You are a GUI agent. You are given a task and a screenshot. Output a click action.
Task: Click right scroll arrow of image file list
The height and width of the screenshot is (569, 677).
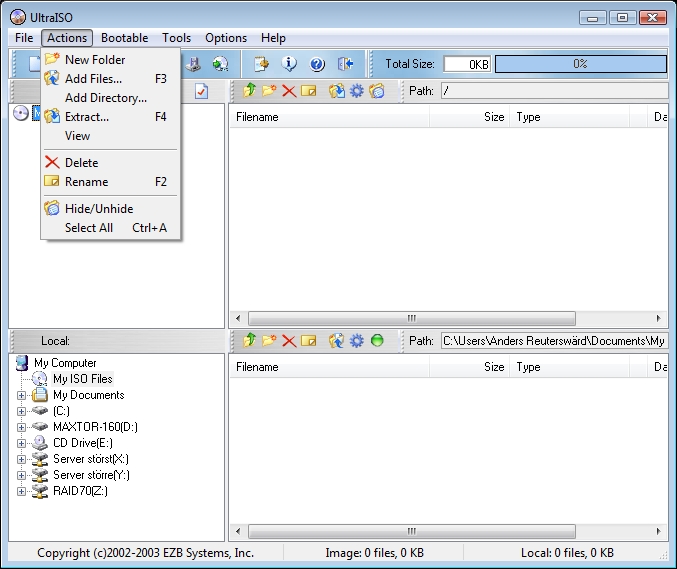(658, 319)
